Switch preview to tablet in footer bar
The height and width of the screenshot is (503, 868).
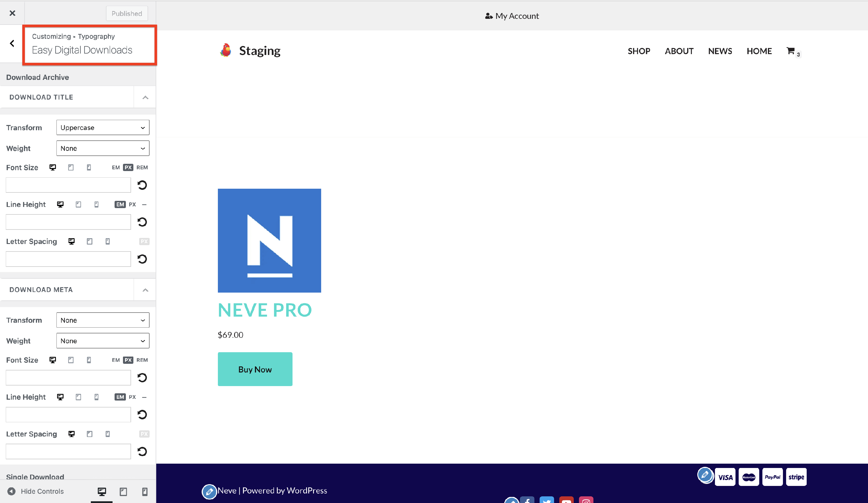click(x=123, y=492)
